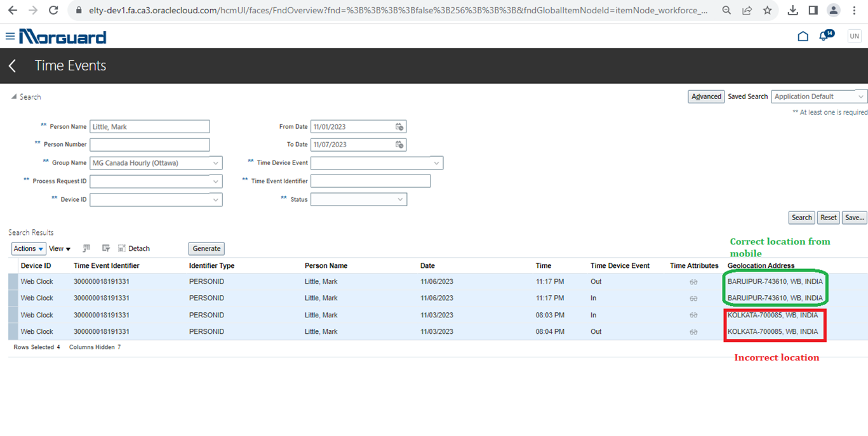This screenshot has width=868, height=436.
Task: Open the Actions menu
Action: tap(29, 249)
